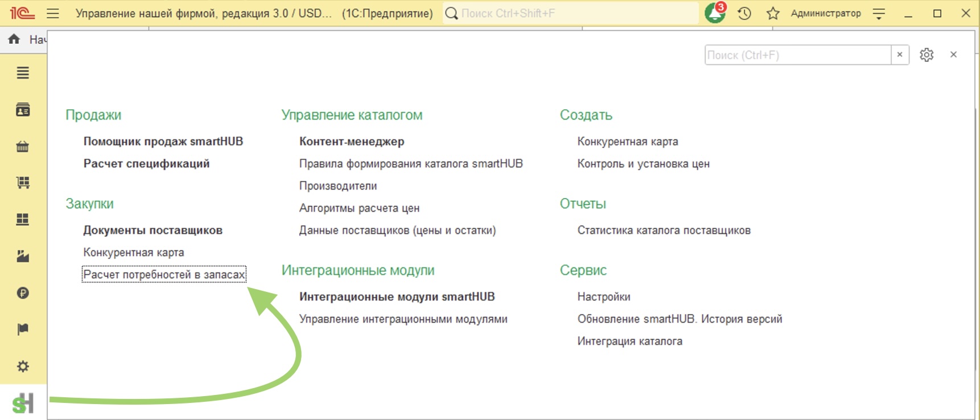Open Контент-менеджер
Screen dimensions: 980x420
coord(352,141)
